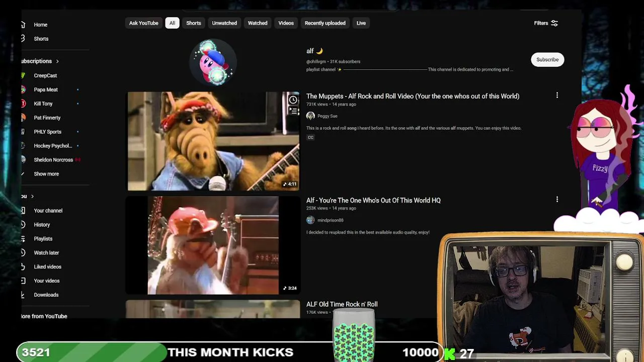The image size is (644, 362).
Task: Open 'Alf - You're The One' HQ title
Action: coord(373,200)
